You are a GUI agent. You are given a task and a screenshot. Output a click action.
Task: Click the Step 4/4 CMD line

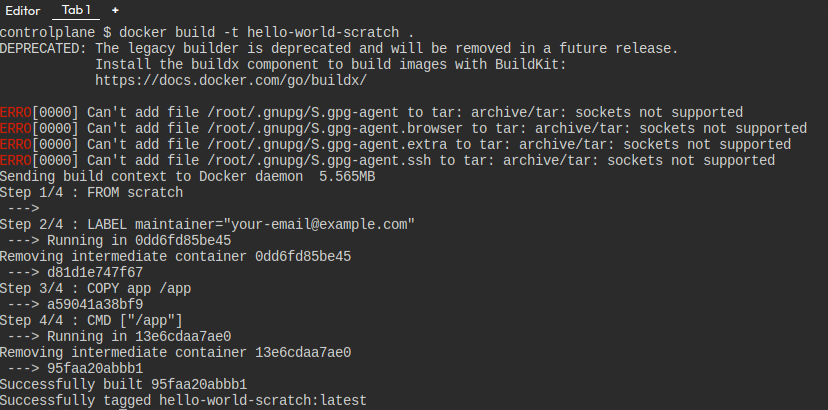(91, 320)
